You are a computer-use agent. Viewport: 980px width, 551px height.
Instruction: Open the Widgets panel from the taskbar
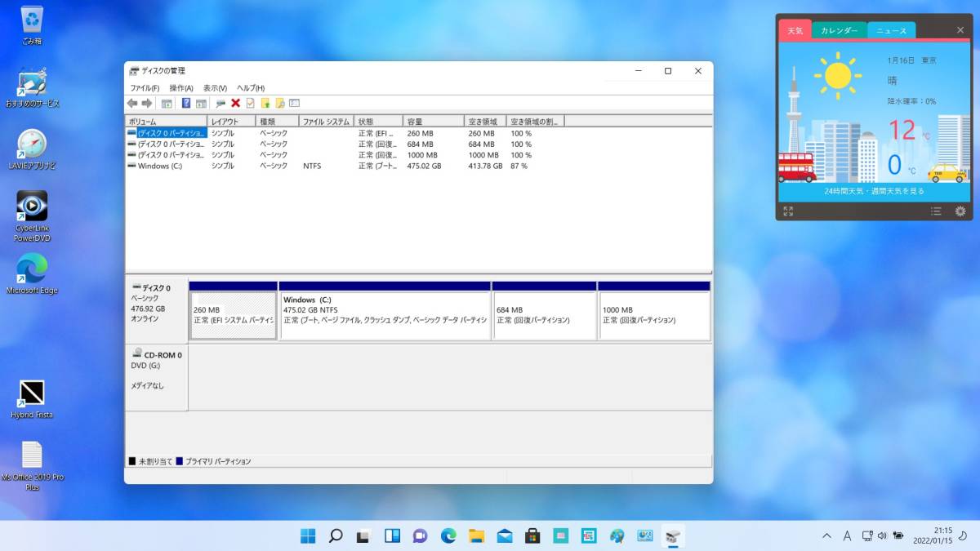coord(392,535)
